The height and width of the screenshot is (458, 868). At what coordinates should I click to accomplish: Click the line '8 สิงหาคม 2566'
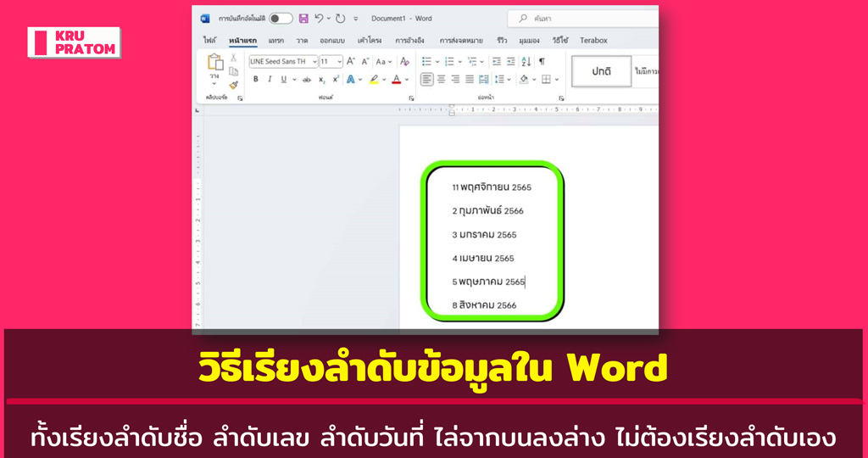coord(484,305)
